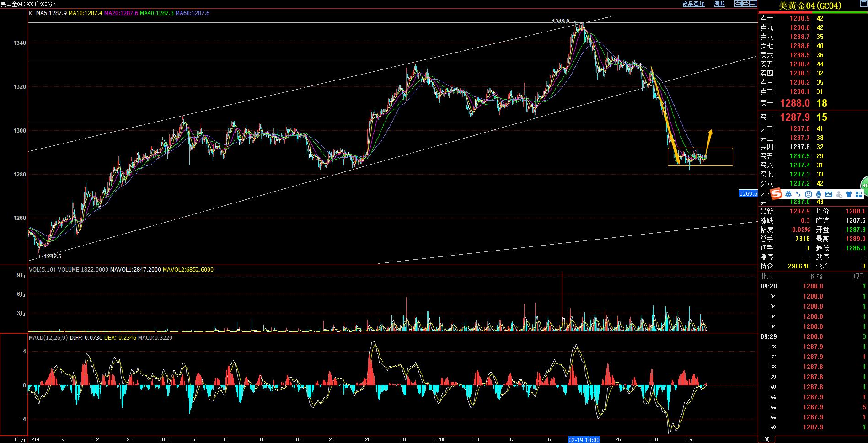868x443 pixels.
Task: Select the MA5:1287.9 indicator label
Action: point(52,13)
